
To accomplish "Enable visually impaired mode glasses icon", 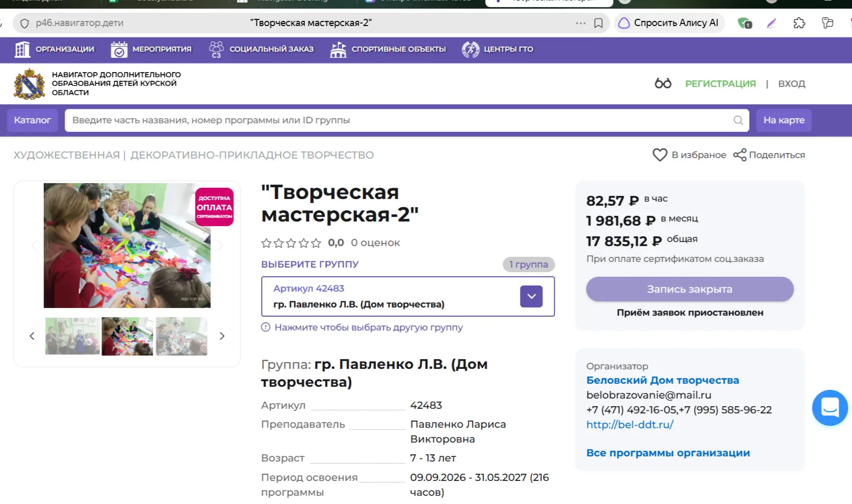I will point(663,83).
